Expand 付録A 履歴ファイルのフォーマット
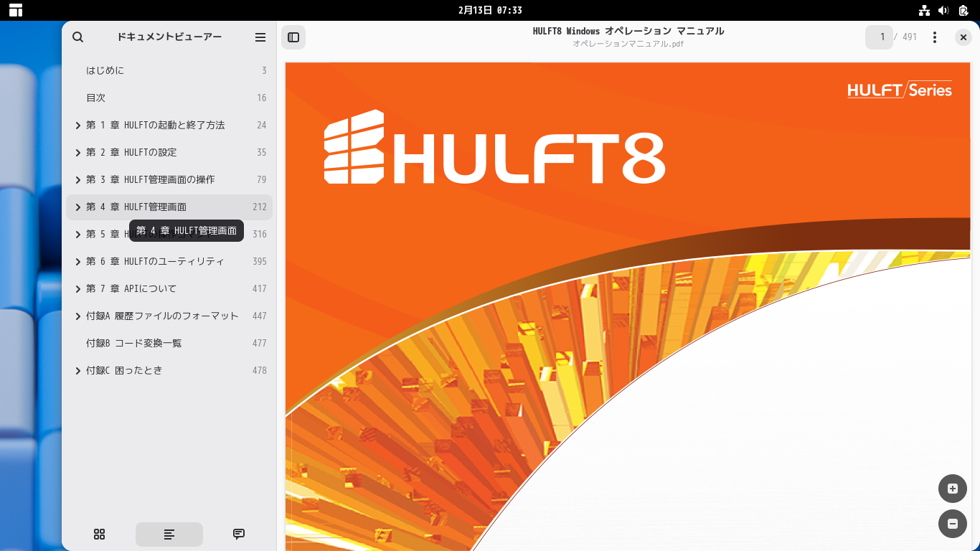Screen dimensions: 980x551 77,316
